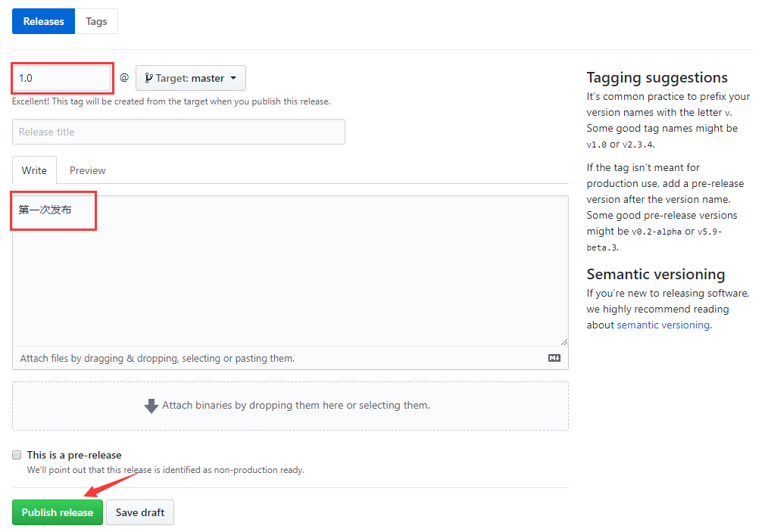Click the Save draft button
The width and height of the screenshot is (768, 532).
140,512
